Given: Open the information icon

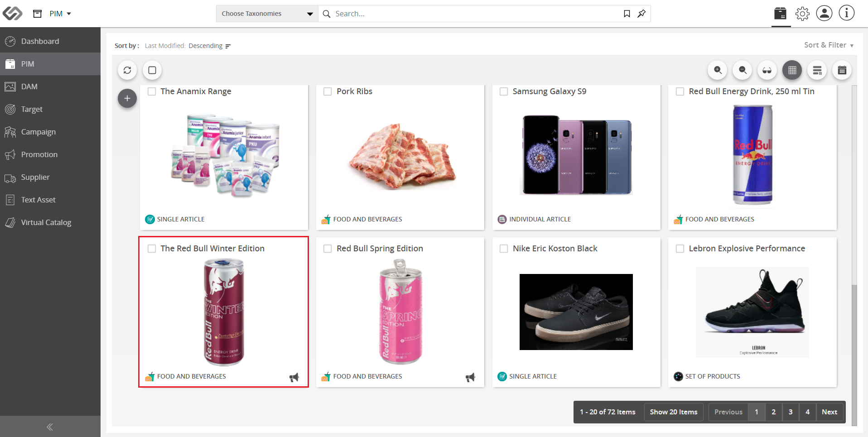Looking at the screenshot, I should click(846, 13).
